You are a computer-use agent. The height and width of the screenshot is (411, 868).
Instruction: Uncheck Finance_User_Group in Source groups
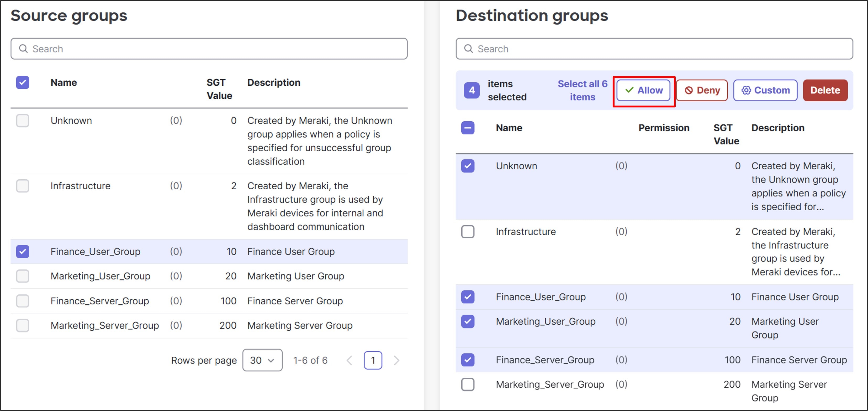point(23,252)
